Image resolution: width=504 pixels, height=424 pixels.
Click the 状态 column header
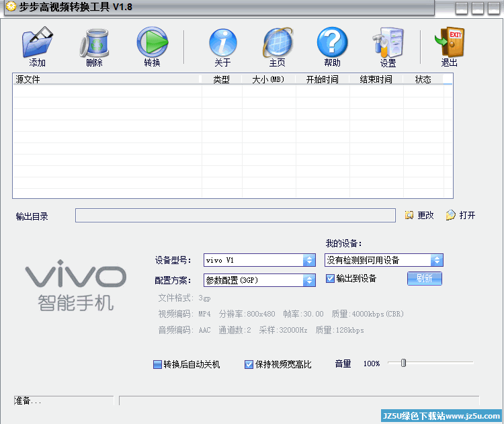(x=423, y=79)
